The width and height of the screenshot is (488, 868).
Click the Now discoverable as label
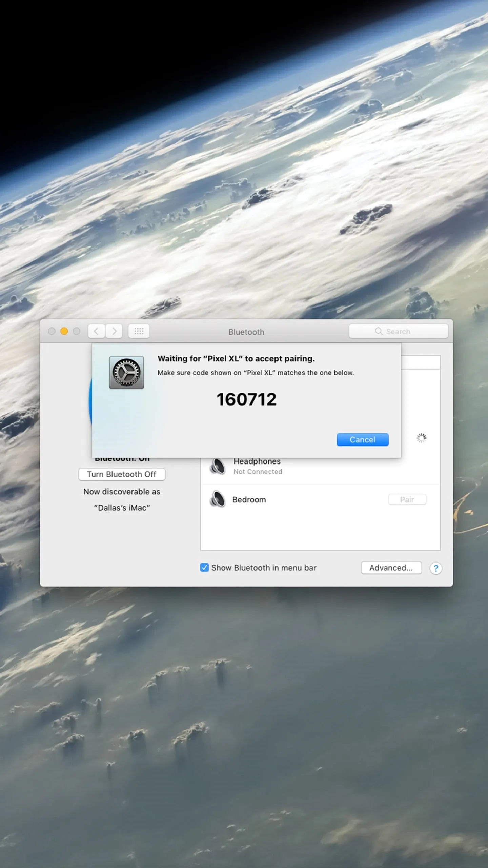(x=122, y=492)
